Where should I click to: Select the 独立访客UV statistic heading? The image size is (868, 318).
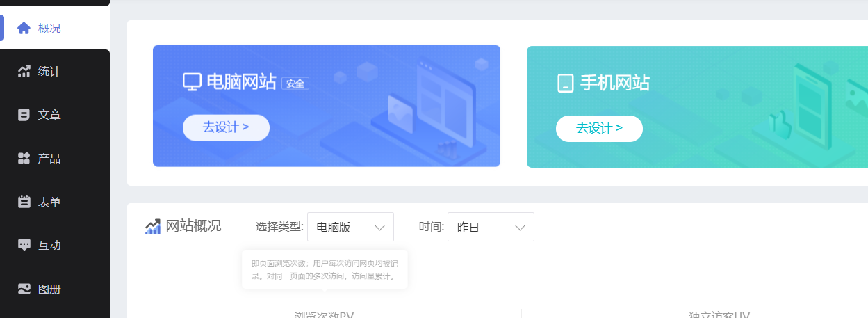click(719, 315)
